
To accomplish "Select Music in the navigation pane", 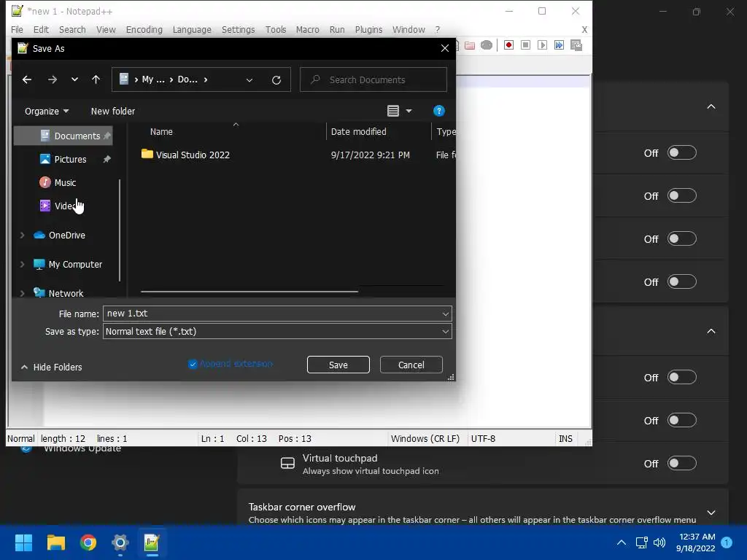I will coord(65,182).
